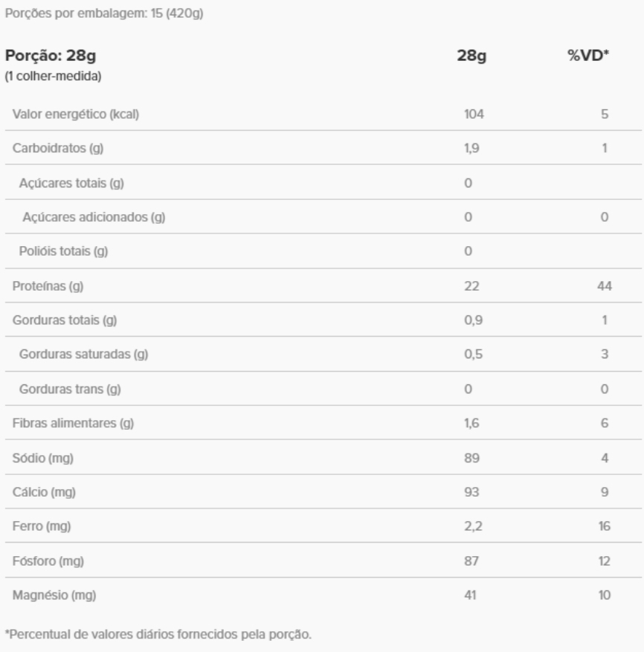
Task: Select the 'Ferro (mg)' row label
Action: [43, 526]
